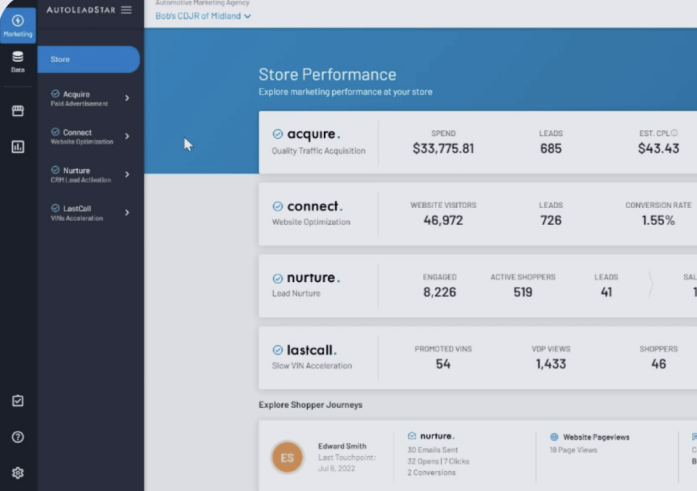Expand the Acquire sidebar chevron
The width and height of the screenshot is (697, 491).
[127, 98]
